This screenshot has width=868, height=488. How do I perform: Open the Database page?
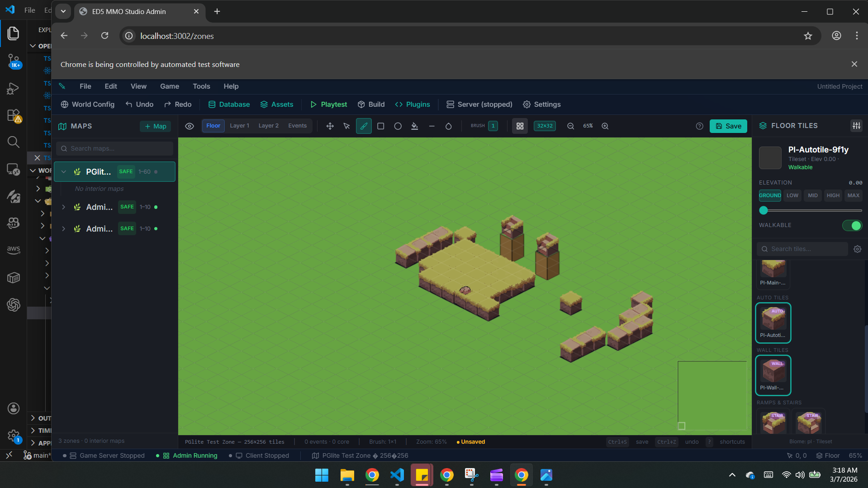(229, 104)
